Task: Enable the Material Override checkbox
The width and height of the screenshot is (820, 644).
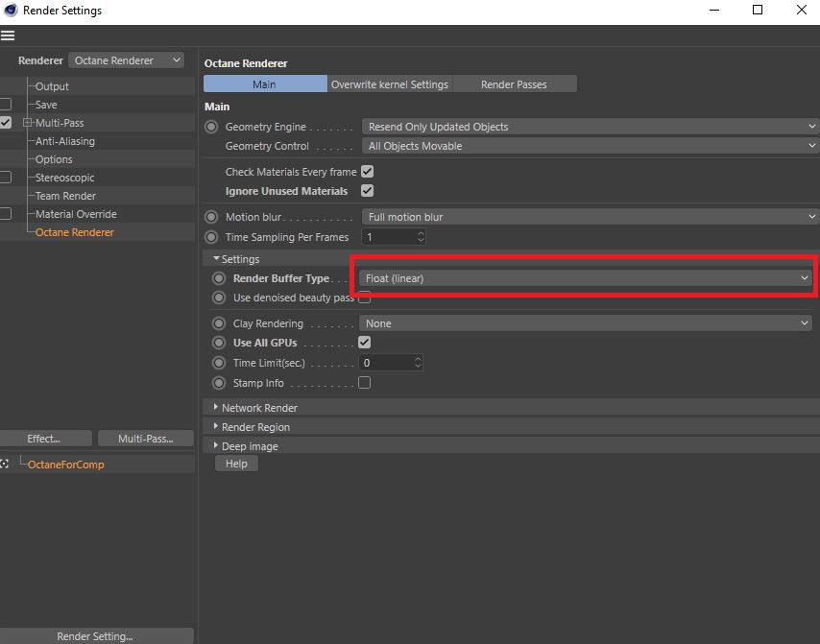Action: (x=5, y=214)
